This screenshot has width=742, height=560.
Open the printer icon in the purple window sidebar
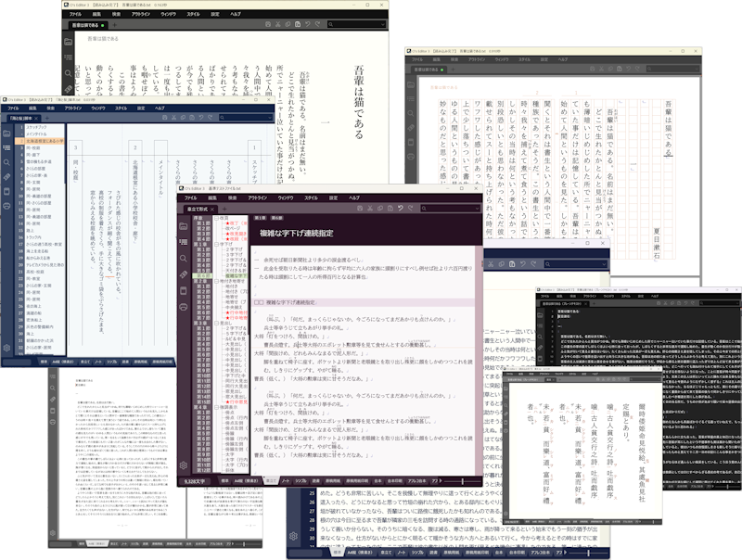click(184, 307)
